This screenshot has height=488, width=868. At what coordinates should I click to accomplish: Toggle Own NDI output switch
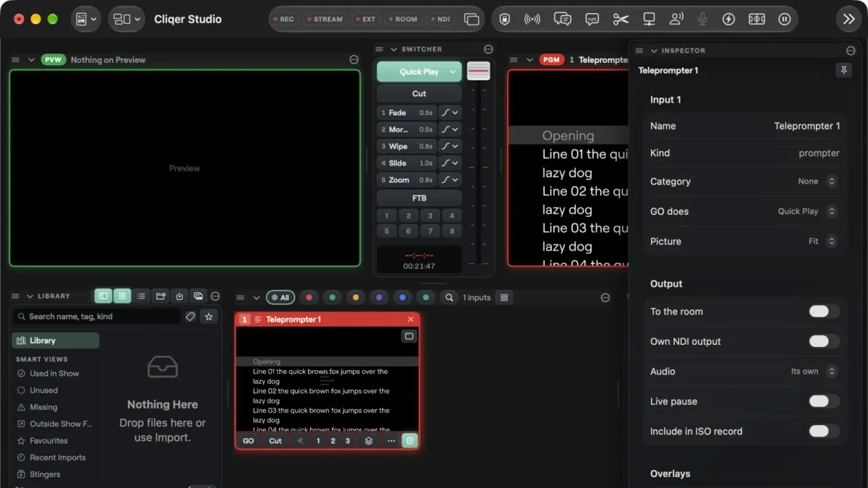[x=824, y=341]
